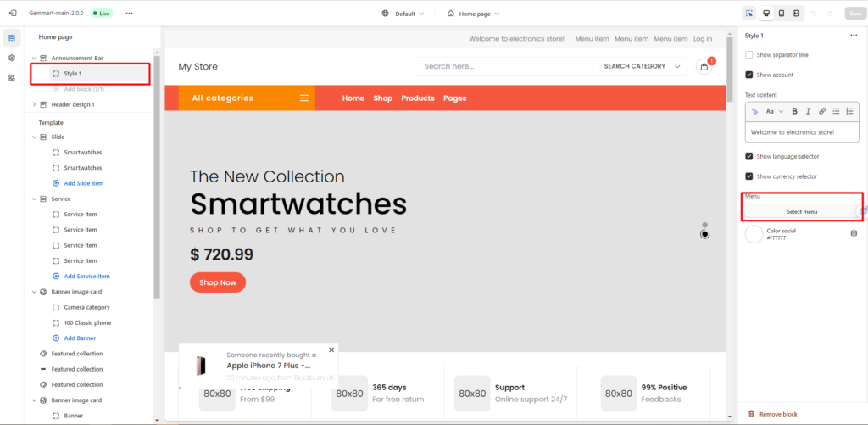Viewport: 868px width, 425px height.
Task: Select Camera category block in sidebar
Action: pos(87,307)
